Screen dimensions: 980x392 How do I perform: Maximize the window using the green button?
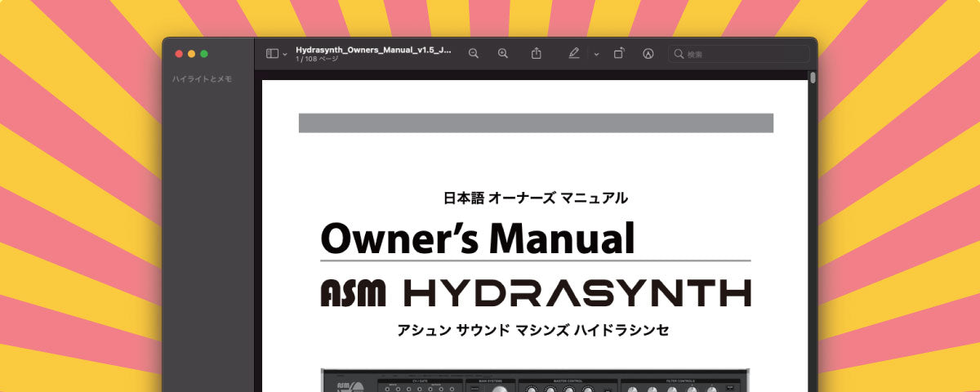pos(205,54)
